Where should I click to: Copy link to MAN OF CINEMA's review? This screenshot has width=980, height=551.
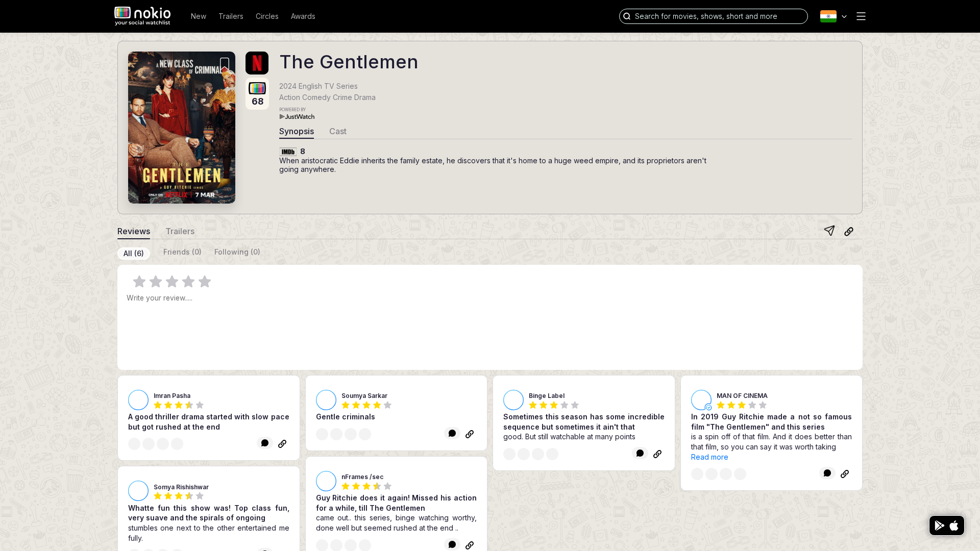coord(845,474)
